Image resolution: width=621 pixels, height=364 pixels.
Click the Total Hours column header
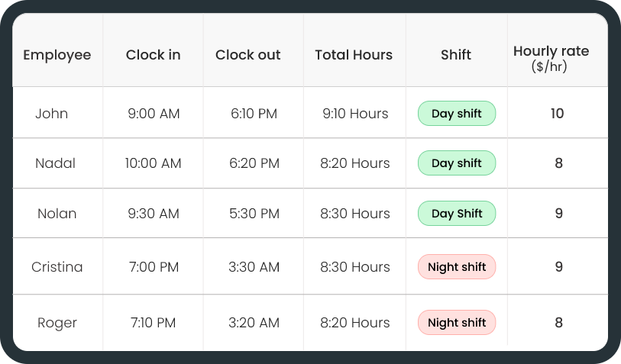point(354,55)
